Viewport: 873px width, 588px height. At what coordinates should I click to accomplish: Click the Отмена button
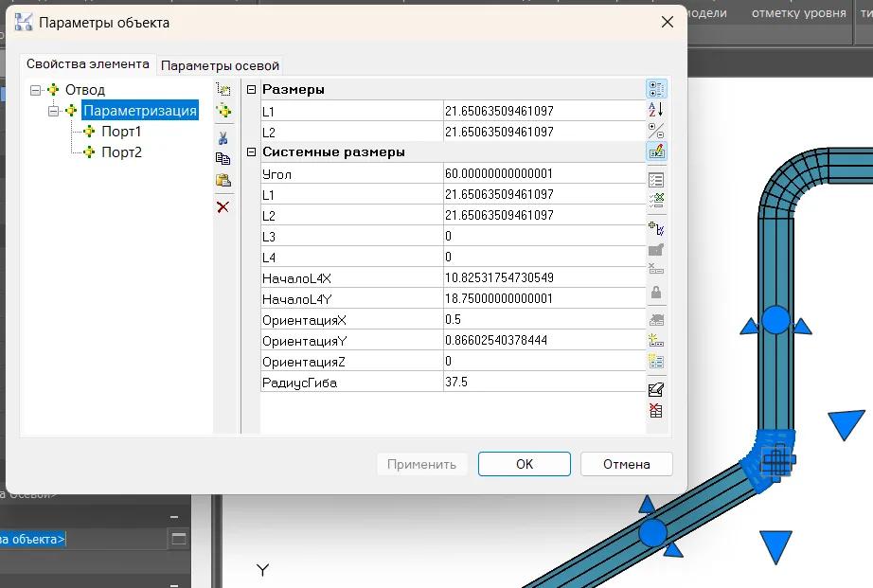point(626,464)
